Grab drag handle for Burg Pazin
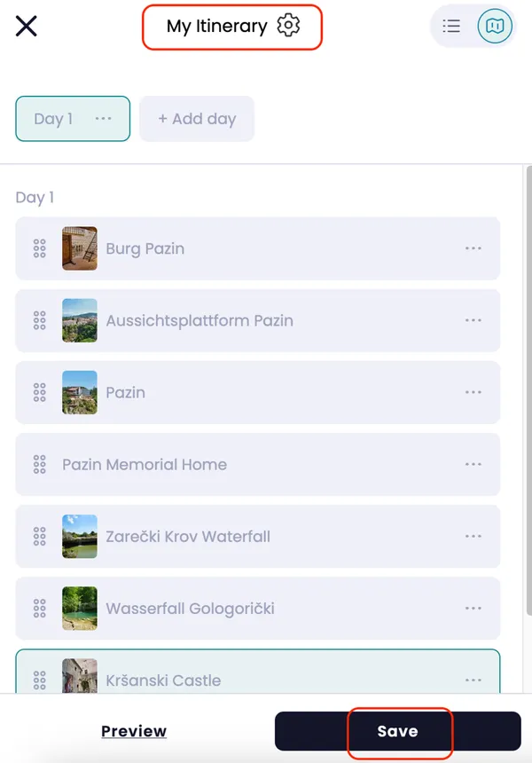 tap(39, 248)
